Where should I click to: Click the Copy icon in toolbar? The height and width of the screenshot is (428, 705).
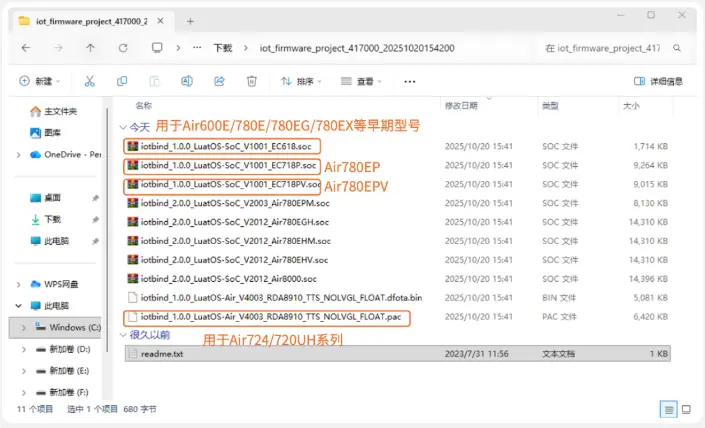click(x=122, y=81)
